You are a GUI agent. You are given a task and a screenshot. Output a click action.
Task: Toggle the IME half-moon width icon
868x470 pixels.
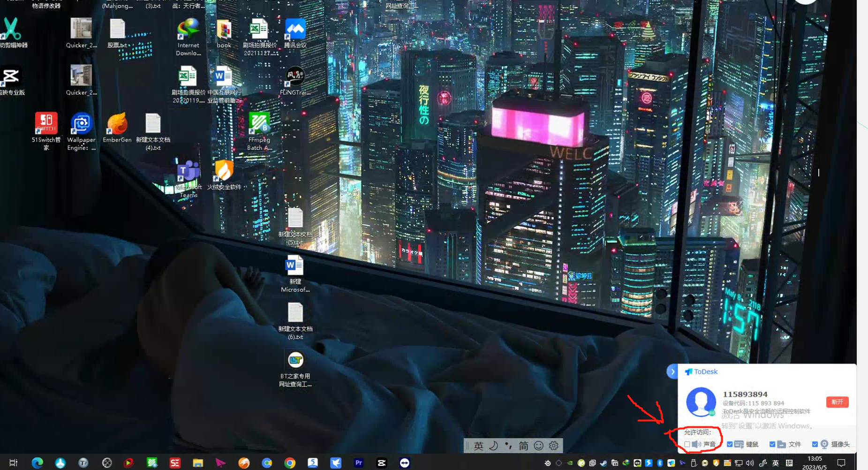493,446
